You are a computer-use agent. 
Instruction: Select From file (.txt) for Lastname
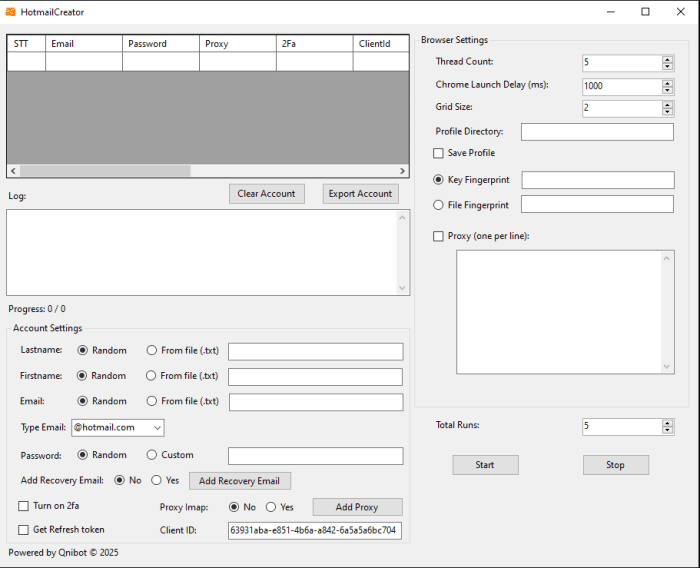[152, 351]
